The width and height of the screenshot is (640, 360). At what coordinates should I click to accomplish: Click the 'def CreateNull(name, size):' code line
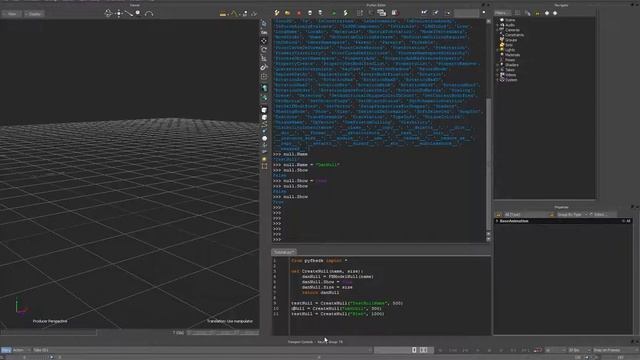[x=327, y=271]
